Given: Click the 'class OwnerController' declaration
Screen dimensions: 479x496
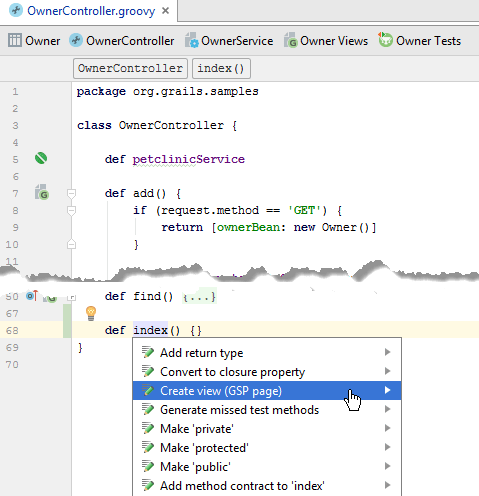Looking at the screenshot, I should tap(157, 126).
